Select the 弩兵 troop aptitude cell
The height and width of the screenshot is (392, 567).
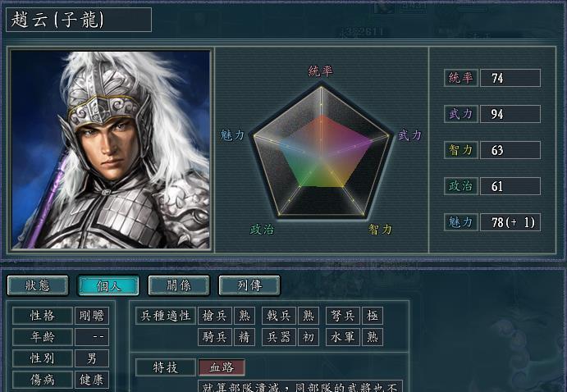342,316
